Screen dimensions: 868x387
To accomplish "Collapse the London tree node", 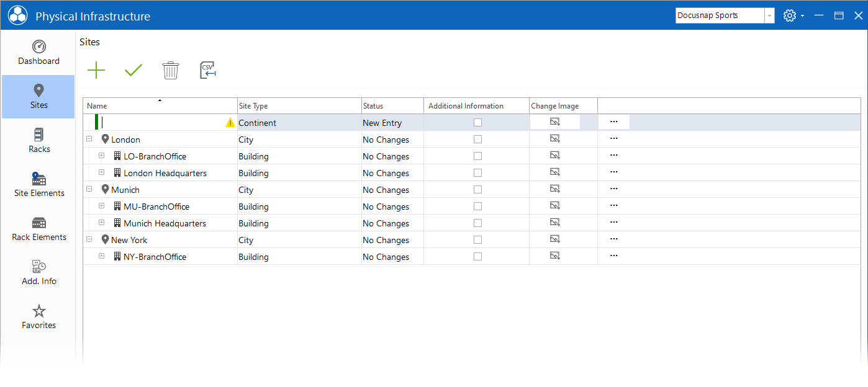I will pos(89,140).
